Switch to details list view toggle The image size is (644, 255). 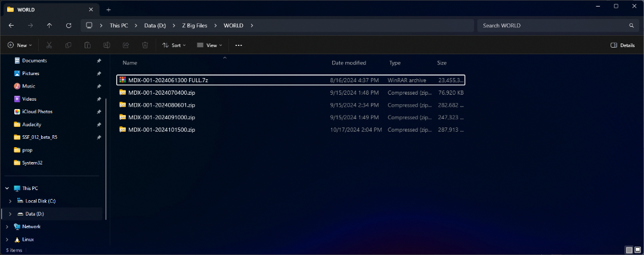pos(629,249)
